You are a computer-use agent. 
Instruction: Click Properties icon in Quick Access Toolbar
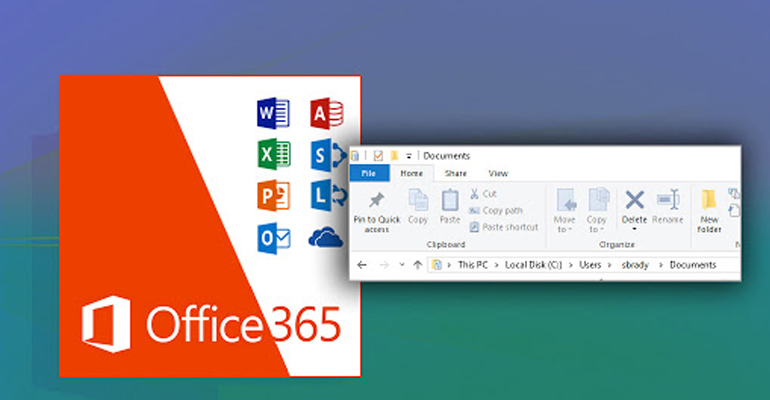coord(355,156)
